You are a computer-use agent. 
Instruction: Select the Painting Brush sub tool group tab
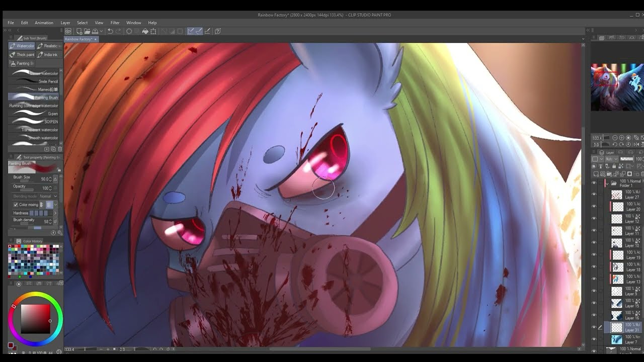[22, 63]
